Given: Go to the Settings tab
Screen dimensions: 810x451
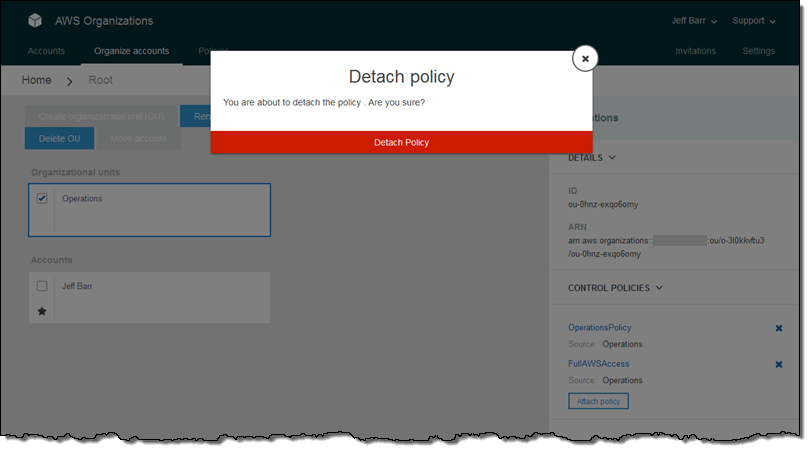Looking at the screenshot, I should [x=758, y=51].
